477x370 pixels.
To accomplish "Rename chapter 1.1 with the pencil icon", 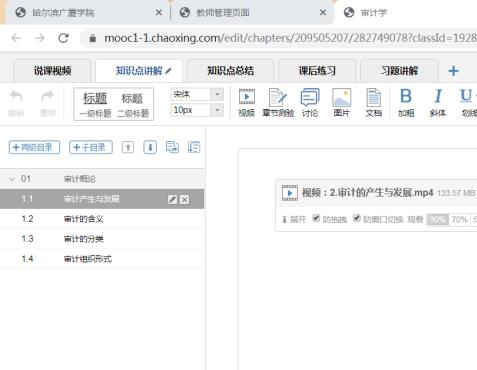I will click(x=172, y=199).
